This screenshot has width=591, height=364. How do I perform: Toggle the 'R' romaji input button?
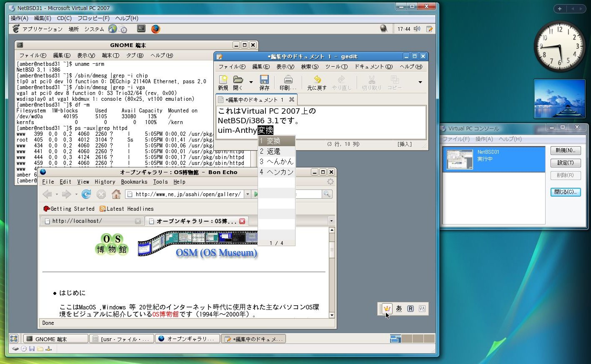411,309
